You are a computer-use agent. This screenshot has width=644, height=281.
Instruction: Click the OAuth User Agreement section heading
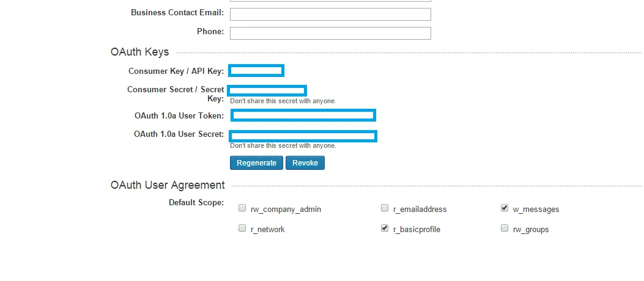(x=168, y=185)
